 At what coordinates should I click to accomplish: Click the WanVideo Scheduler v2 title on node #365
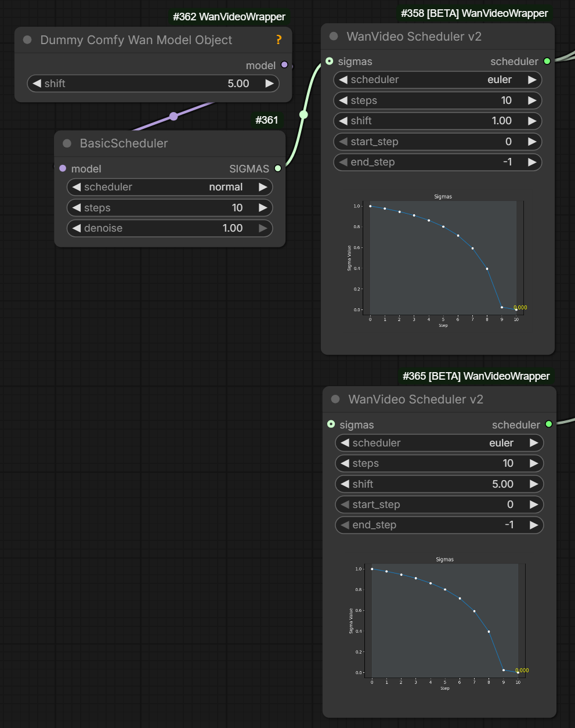416,399
